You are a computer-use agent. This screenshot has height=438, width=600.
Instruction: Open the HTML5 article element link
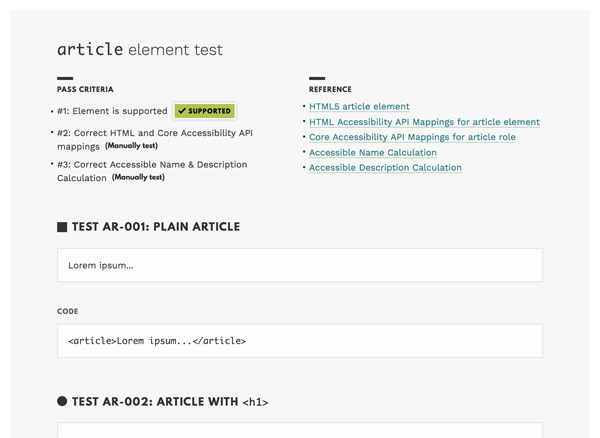point(359,106)
